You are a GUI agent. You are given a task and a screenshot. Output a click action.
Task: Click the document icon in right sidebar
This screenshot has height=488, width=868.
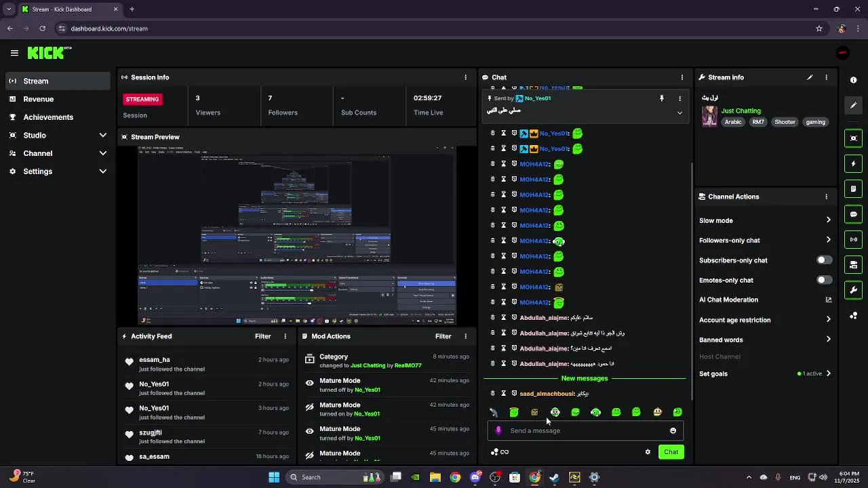(853, 188)
